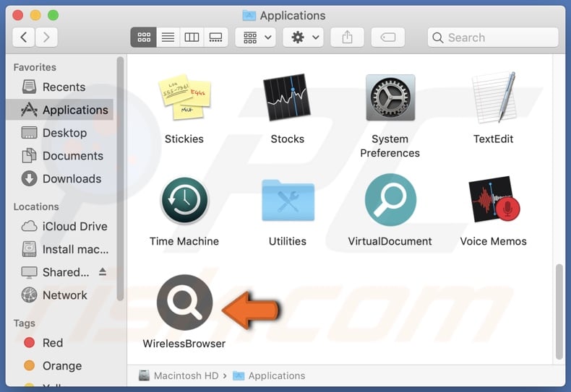Switch to gallery view
The image size is (571, 392).
point(215,37)
